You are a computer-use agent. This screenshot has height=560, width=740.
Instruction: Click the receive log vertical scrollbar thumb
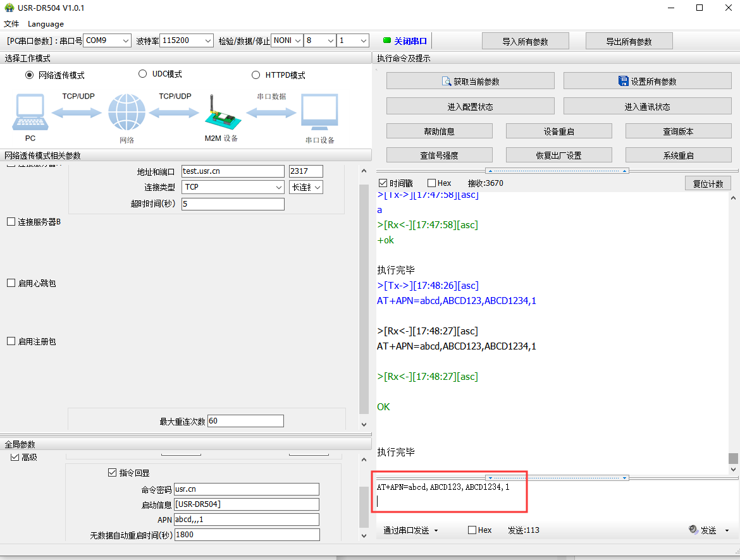733,458
